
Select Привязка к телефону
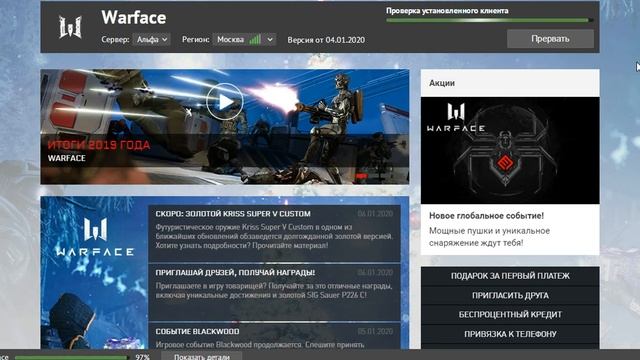pos(510,334)
